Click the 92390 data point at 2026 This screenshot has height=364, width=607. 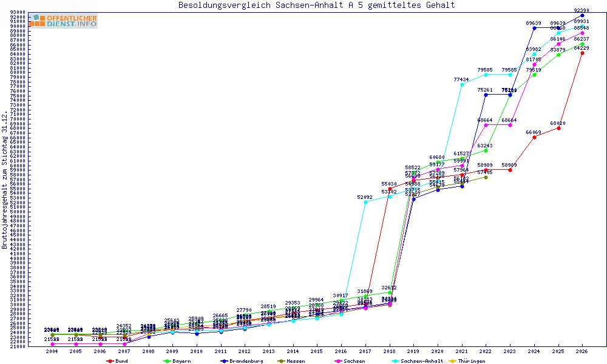(x=582, y=16)
